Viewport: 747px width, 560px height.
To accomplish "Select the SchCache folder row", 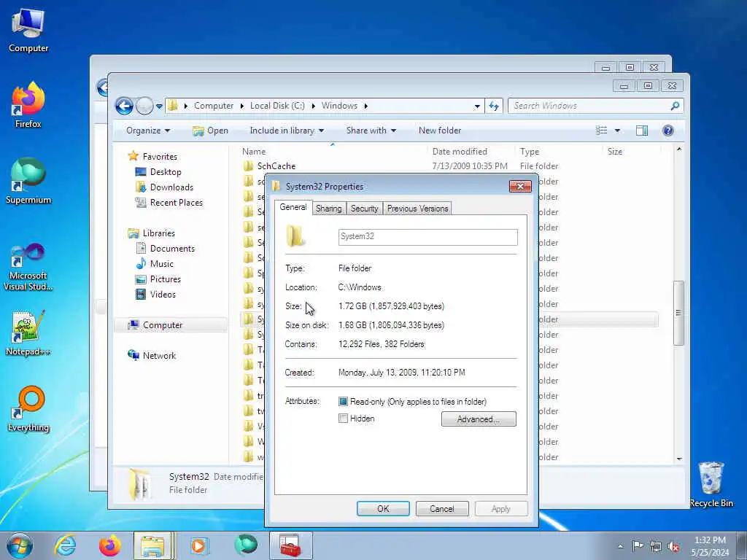I will coord(449,166).
